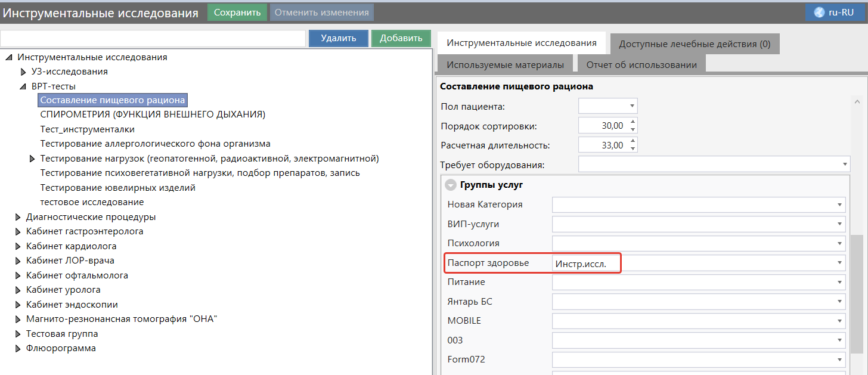Open the Требует оборудования dropdown
The height and width of the screenshot is (375, 868).
click(x=845, y=165)
